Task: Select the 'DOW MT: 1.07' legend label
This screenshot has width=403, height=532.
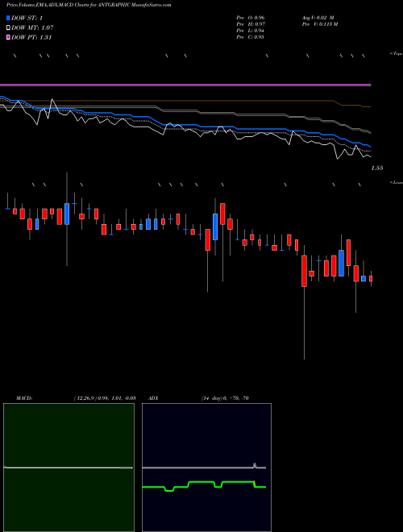Action: click(x=32, y=27)
